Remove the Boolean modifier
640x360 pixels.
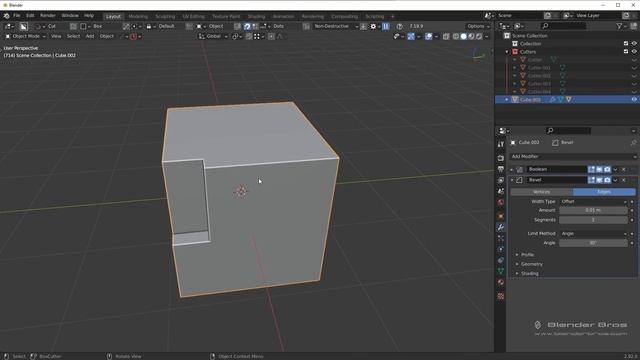pos(623,169)
